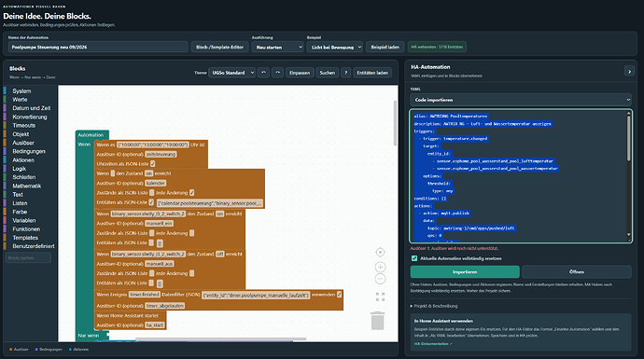Viewport: 644px width, 359px height.
Task: Click the 'Blocks suchen' search field
Action: click(28, 257)
